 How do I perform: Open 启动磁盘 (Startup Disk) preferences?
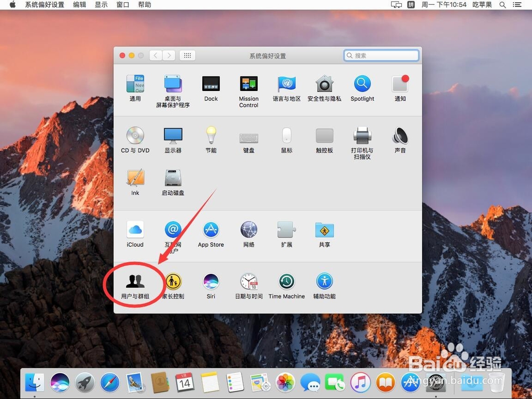[173, 182]
